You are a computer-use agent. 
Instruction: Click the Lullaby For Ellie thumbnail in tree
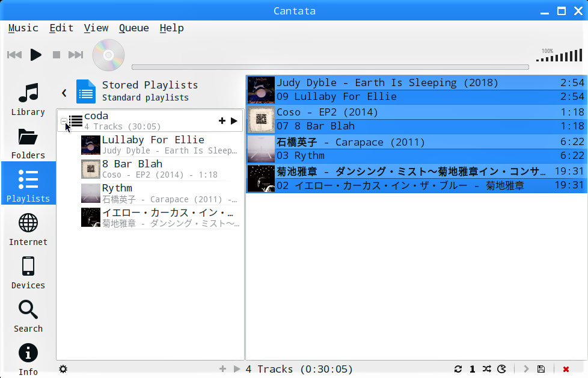click(91, 145)
